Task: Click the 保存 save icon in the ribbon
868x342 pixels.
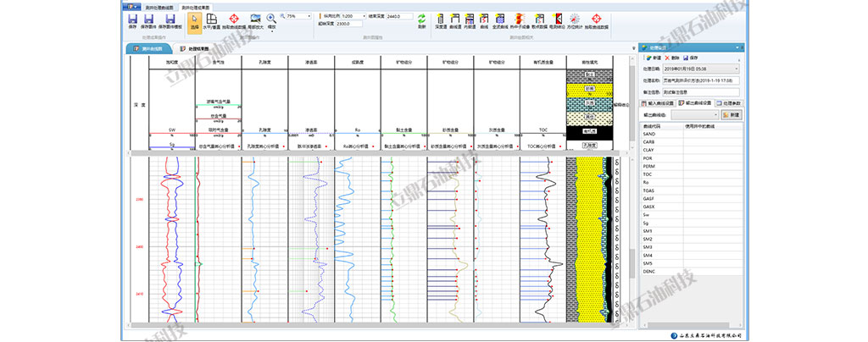Action: tap(132, 19)
